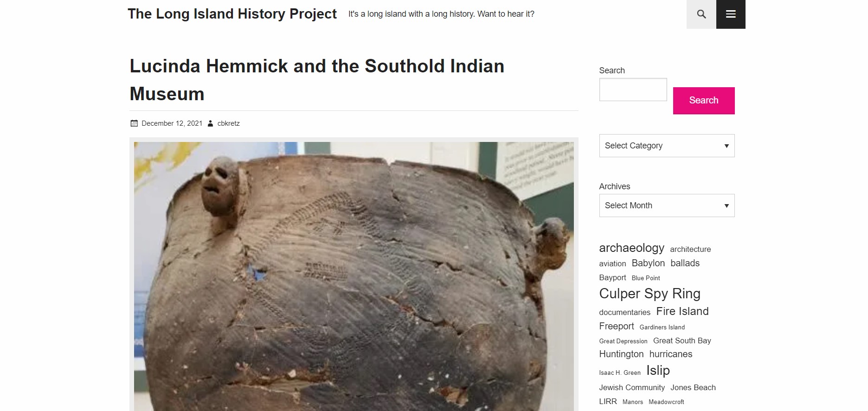Select the archaeology tag

pyautogui.click(x=631, y=248)
